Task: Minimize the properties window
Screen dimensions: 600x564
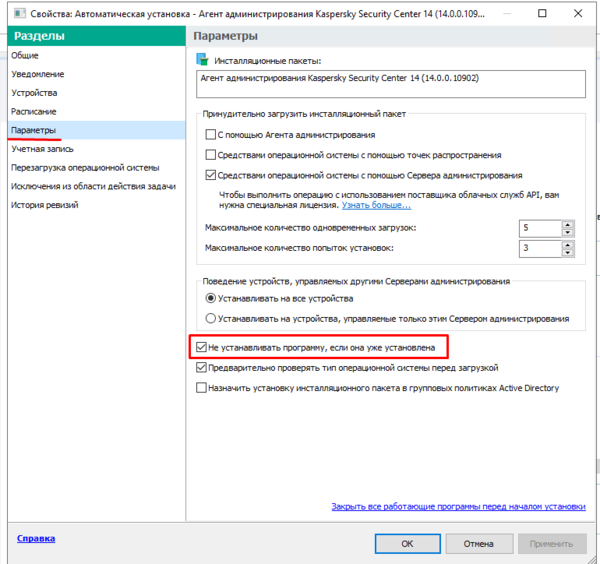Action: click(507, 13)
